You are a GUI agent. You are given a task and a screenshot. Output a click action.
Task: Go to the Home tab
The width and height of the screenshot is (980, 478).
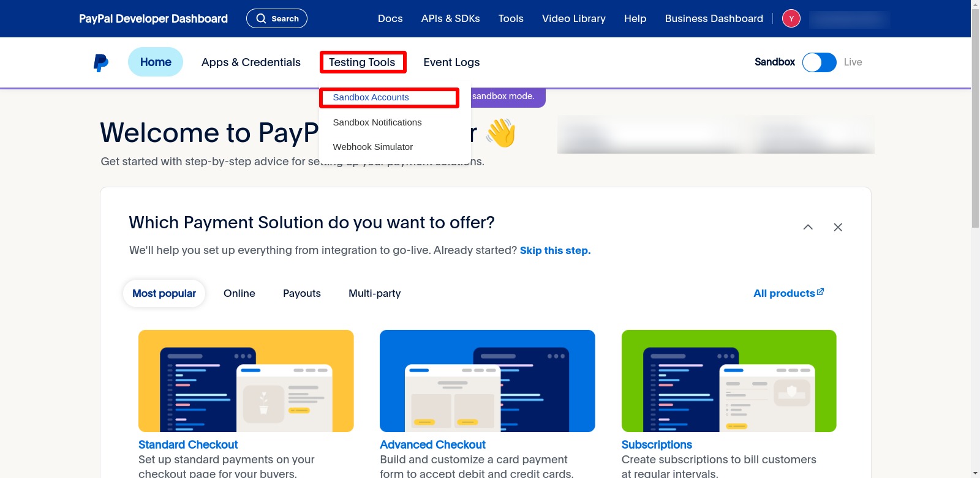click(156, 62)
